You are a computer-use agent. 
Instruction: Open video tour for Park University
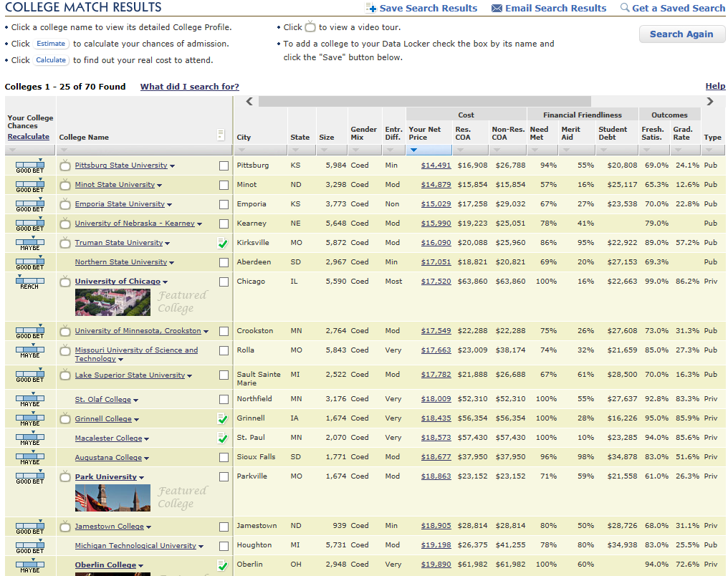point(65,477)
